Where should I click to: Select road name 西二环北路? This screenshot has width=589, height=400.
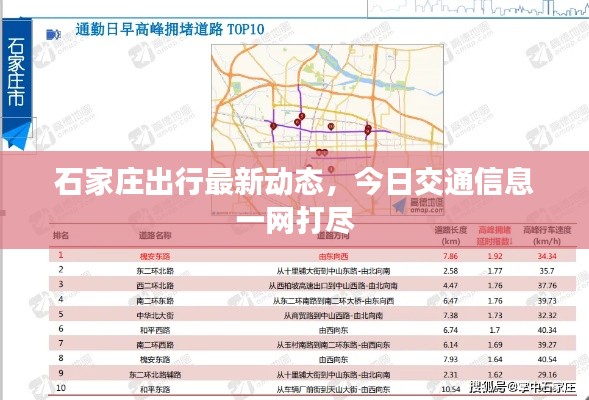tap(155, 286)
